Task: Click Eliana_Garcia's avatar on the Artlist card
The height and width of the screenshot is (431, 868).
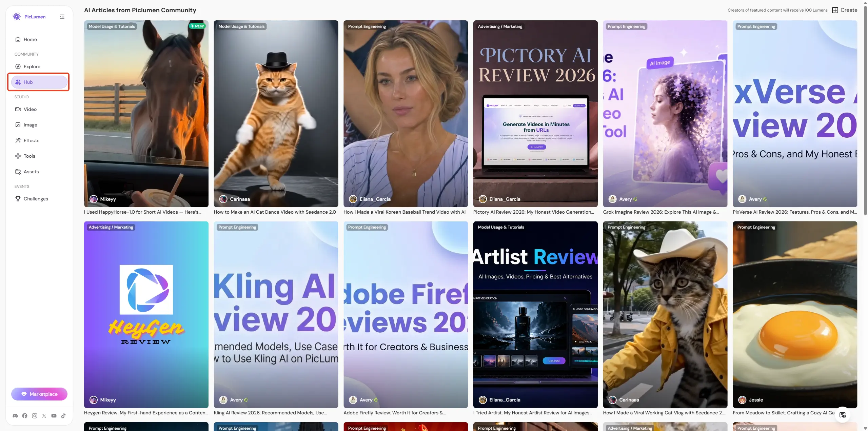Action: pyautogui.click(x=483, y=400)
